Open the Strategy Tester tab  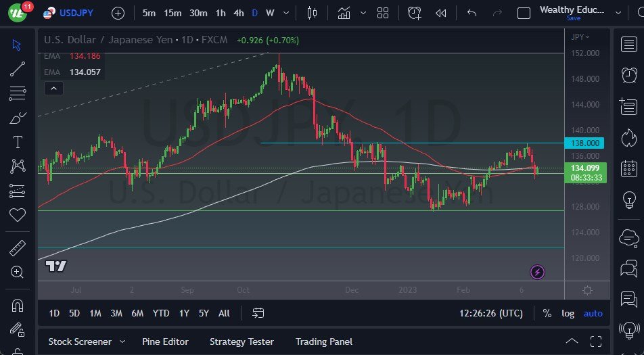pos(241,341)
